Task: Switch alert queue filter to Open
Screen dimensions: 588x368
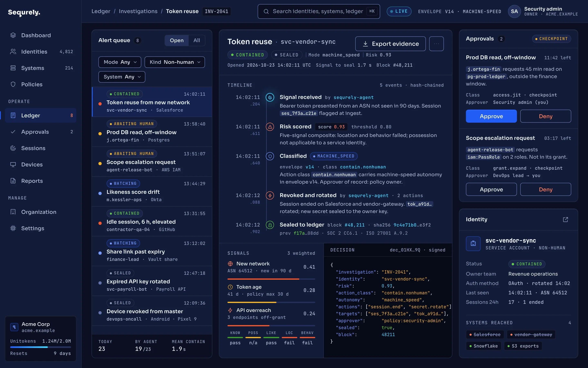Action: point(177,40)
